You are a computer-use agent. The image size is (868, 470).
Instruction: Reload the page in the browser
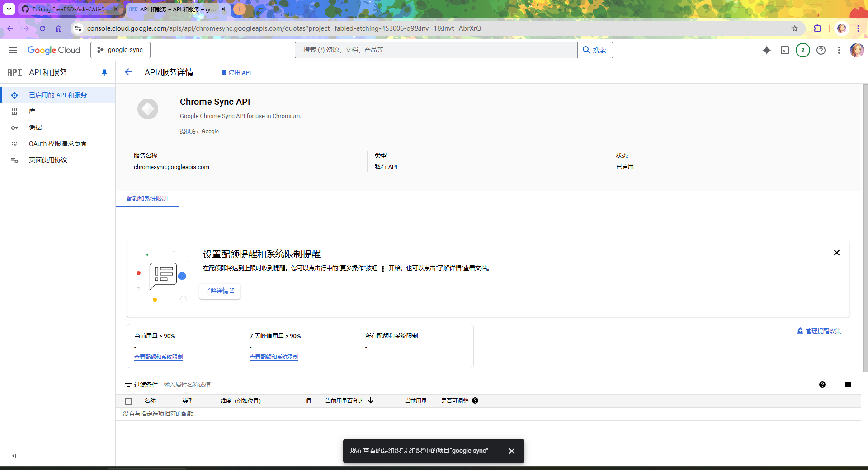(x=42, y=28)
